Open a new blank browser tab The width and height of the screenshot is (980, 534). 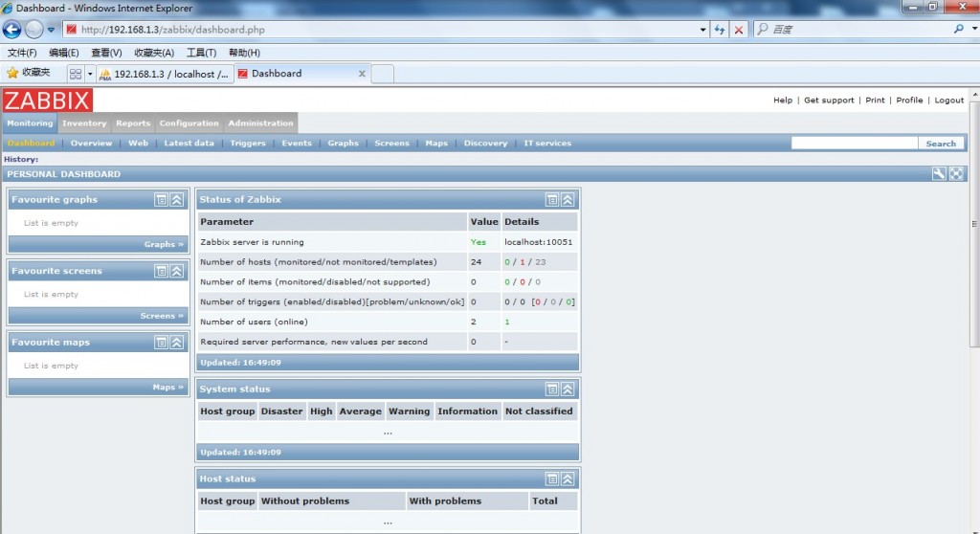click(x=383, y=74)
